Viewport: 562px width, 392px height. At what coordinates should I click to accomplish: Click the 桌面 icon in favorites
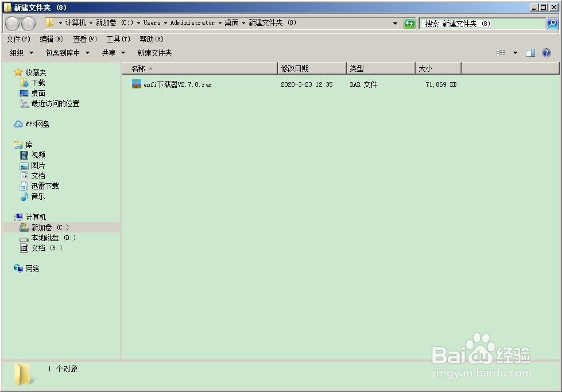click(x=24, y=94)
